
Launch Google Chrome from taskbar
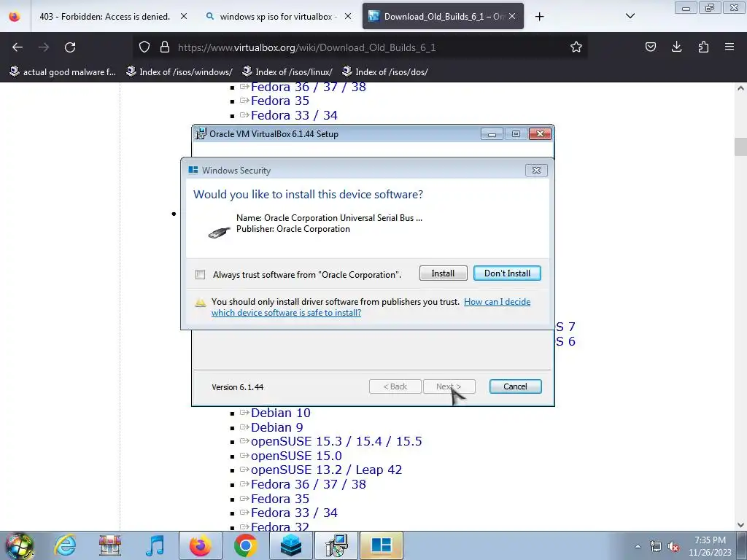245,545
